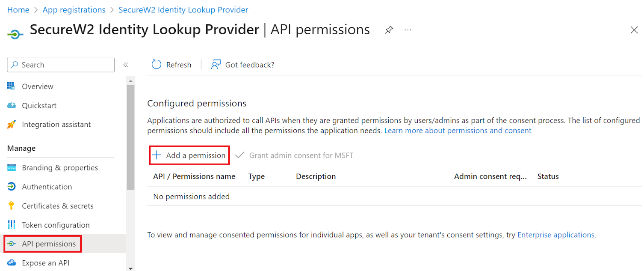Open Certificates & secrets key icon

pyautogui.click(x=12, y=206)
